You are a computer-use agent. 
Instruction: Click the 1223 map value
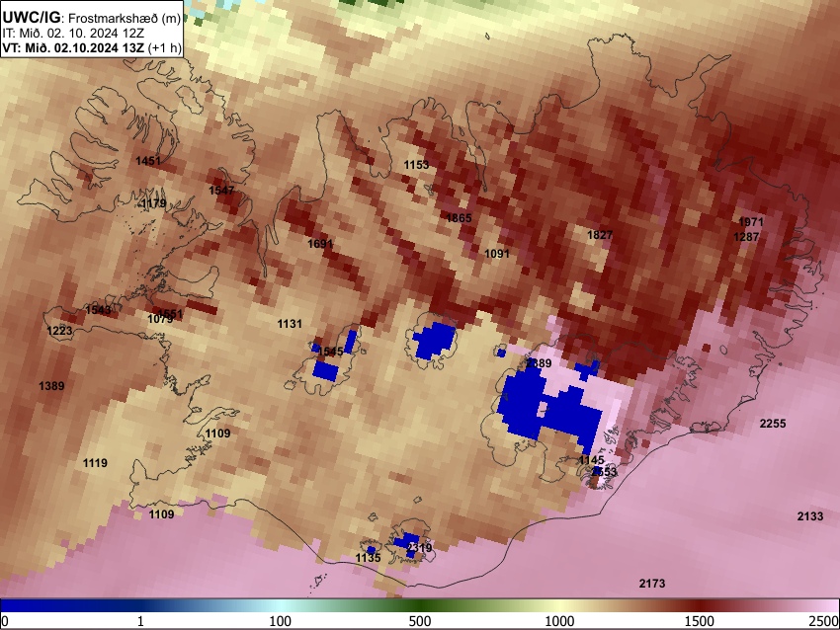(59, 331)
